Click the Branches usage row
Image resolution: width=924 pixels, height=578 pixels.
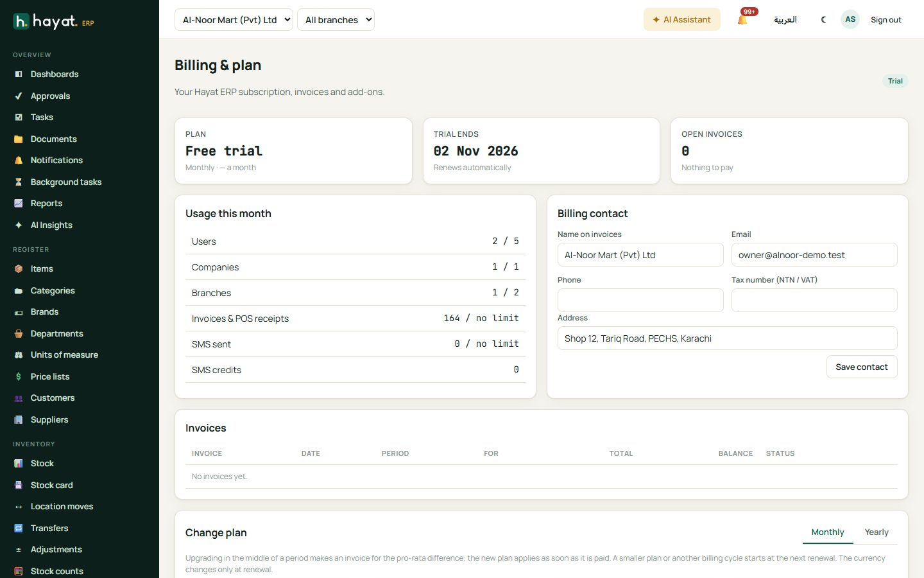pyautogui.click(x=355, y=293)
